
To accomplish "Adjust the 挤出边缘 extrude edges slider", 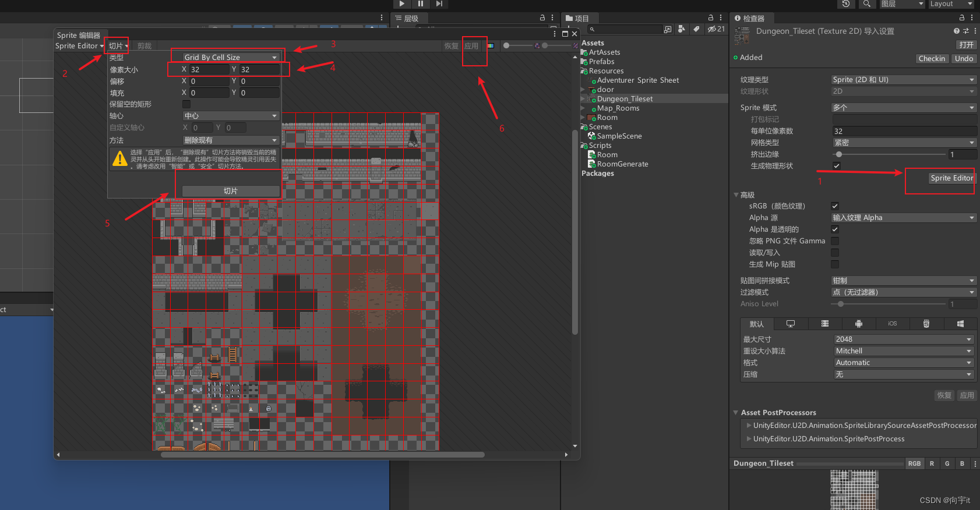I will click(x=889, y=154).
